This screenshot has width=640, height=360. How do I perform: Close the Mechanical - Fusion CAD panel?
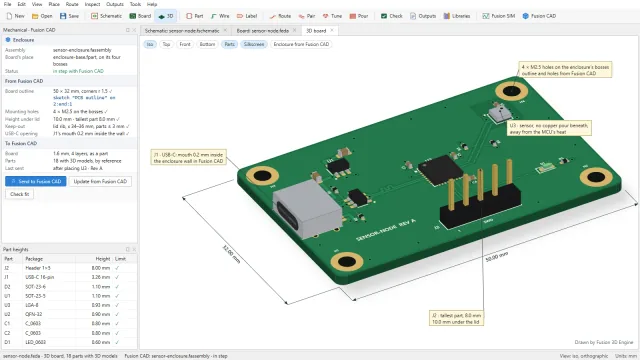134,30
